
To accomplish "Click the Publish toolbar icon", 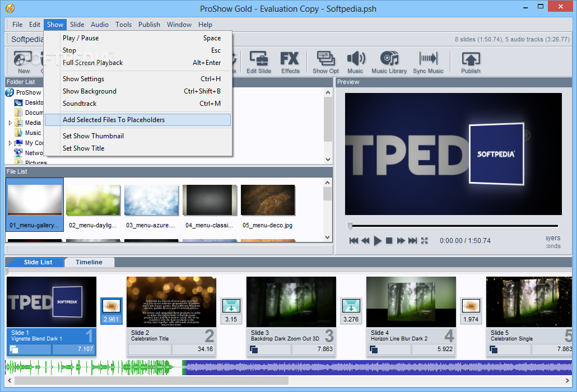I will coord(471,62).
